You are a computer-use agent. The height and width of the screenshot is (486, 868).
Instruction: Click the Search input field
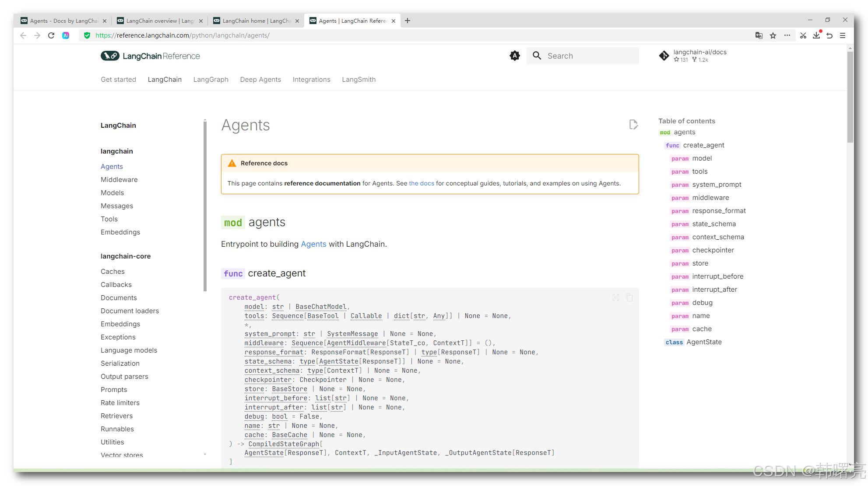[x=589, y=56]
